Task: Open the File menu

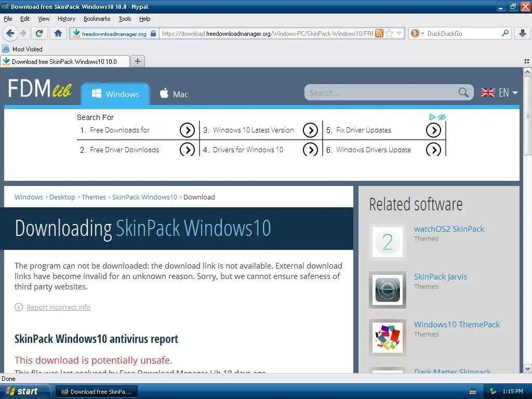Action: tap(8, 19)
